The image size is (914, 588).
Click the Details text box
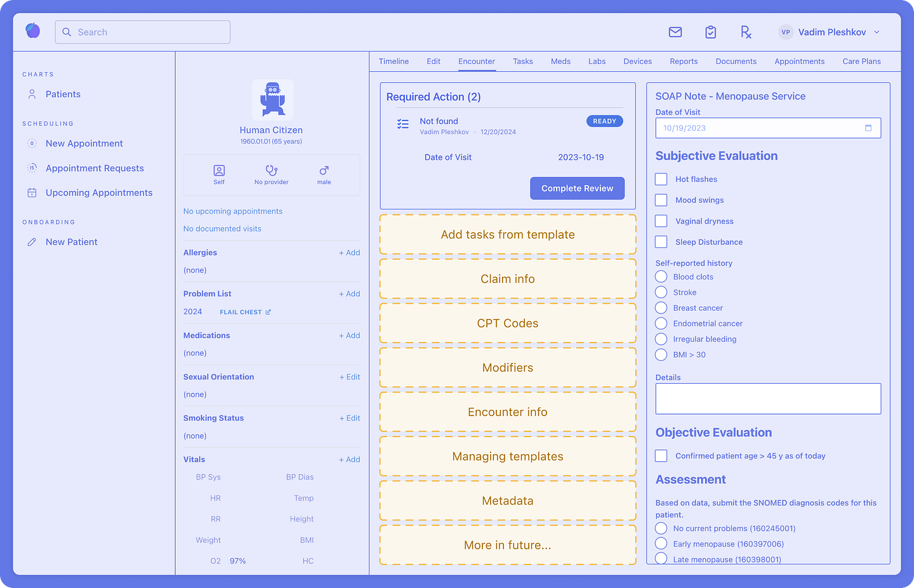pos(768,399)
